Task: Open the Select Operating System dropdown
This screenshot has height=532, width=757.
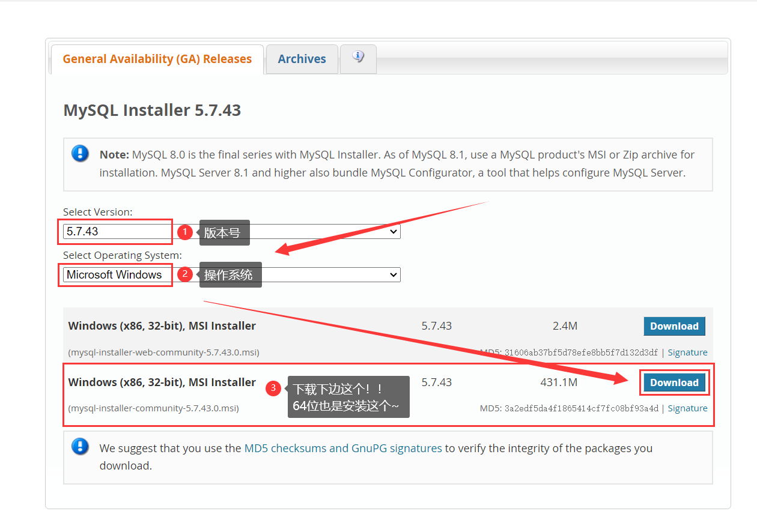Action: coord(232,275)
